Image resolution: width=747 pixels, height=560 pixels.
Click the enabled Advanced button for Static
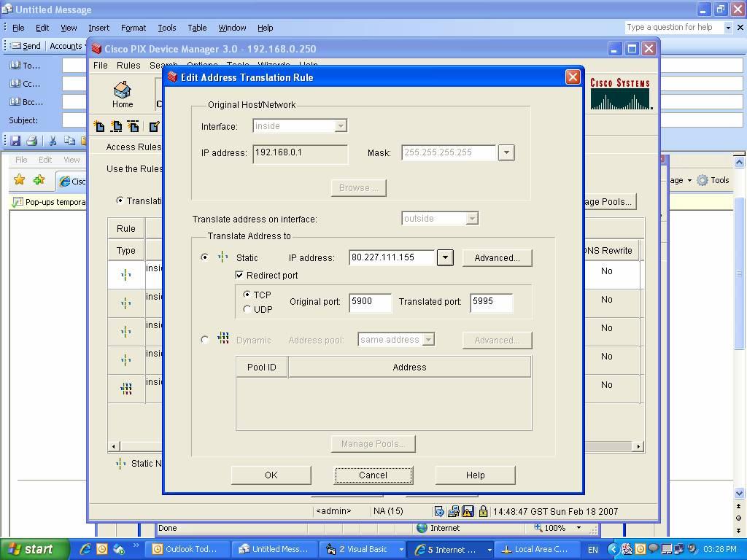pos(497,257)
